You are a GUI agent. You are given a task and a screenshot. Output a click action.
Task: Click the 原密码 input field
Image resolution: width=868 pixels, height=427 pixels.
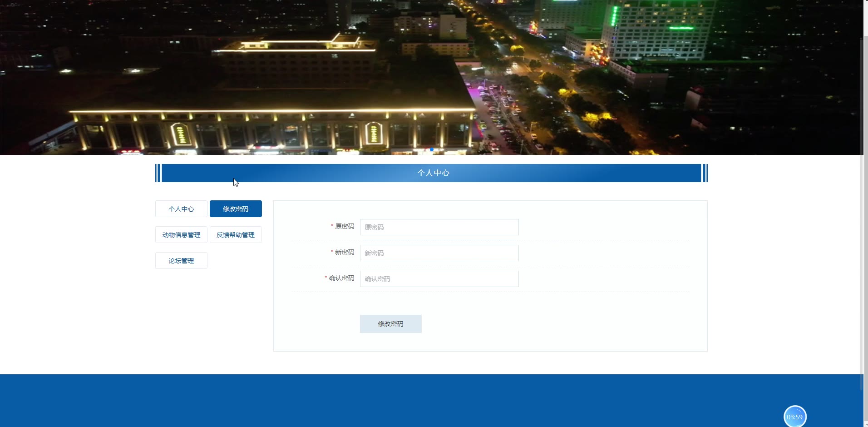[439, 227]
